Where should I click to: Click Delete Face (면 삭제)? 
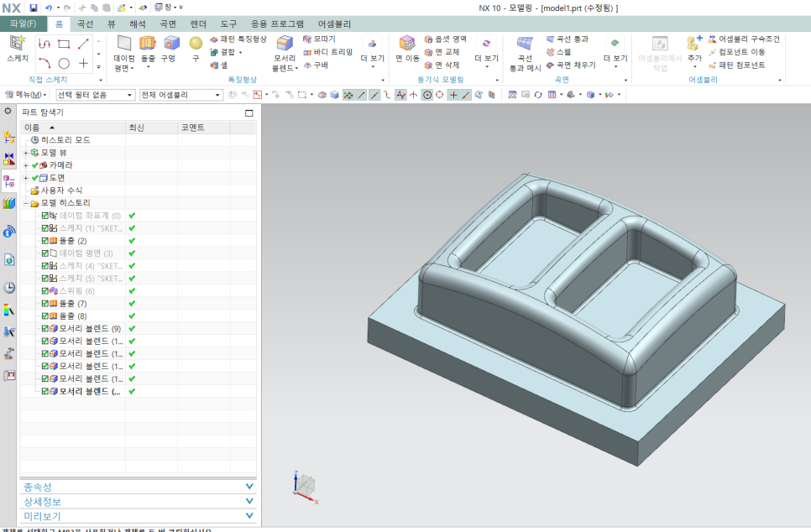coord(442,65)
